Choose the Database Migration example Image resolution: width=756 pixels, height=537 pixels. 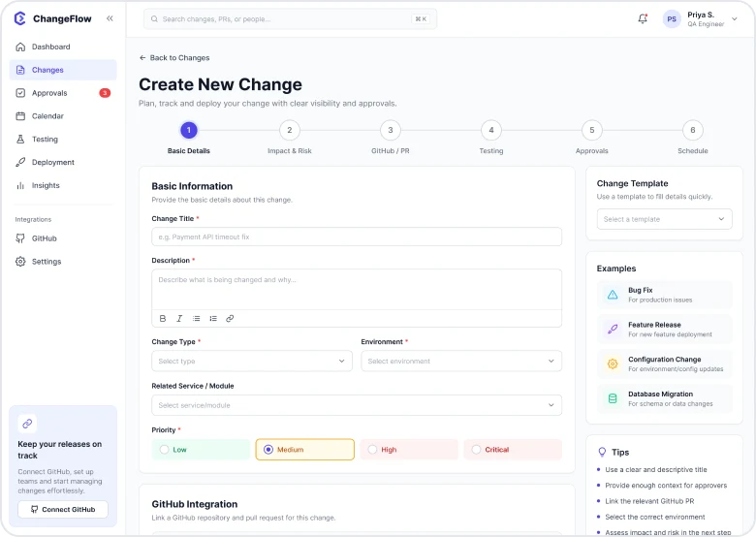(664, 398)
